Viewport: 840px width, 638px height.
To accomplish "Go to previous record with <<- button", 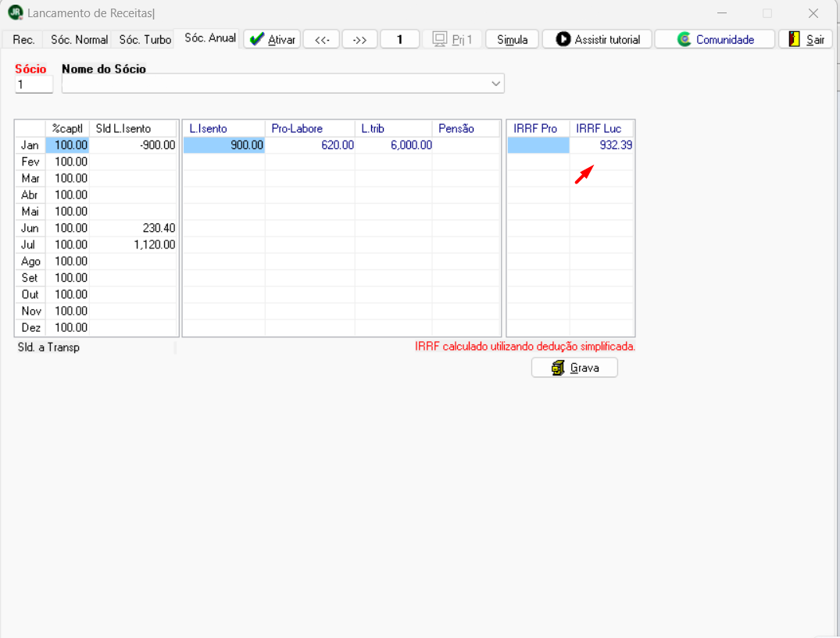I will (x=321, y=39).
